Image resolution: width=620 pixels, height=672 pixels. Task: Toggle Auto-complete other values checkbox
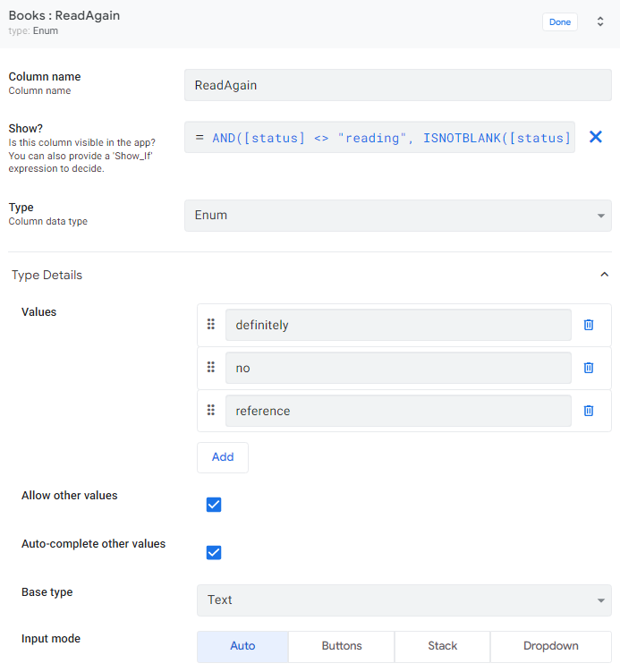(214, 552)
